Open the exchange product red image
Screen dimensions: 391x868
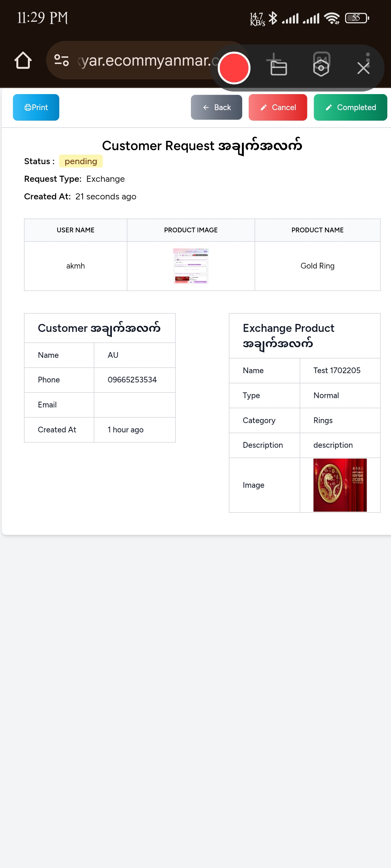(x=340, y=485)
